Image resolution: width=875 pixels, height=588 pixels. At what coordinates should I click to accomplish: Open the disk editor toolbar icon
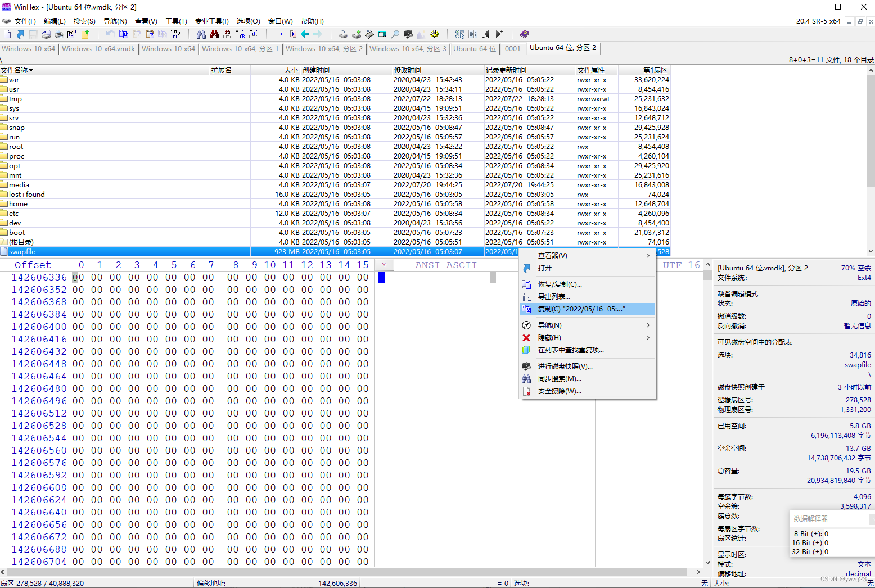344,34
